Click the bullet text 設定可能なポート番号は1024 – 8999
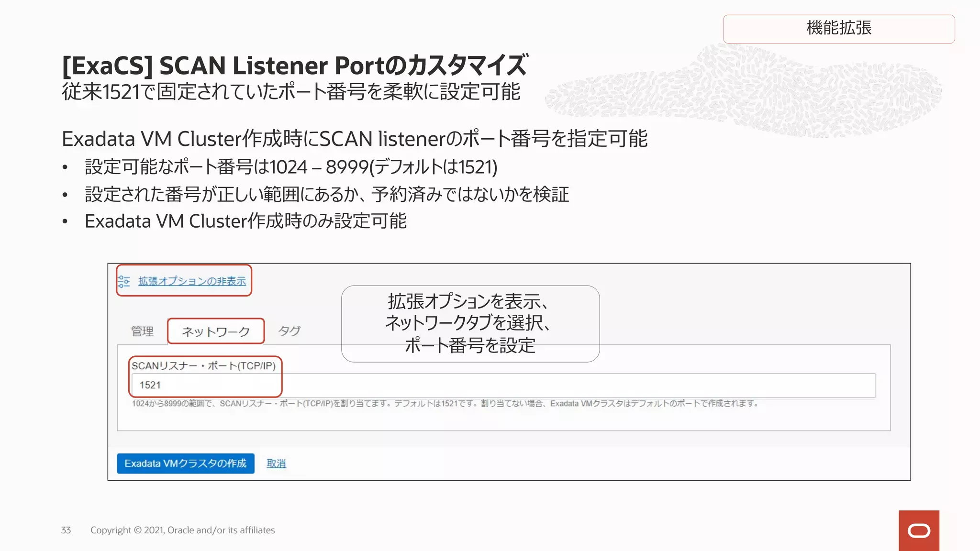The image size is (980, 551). coord(291,167)
